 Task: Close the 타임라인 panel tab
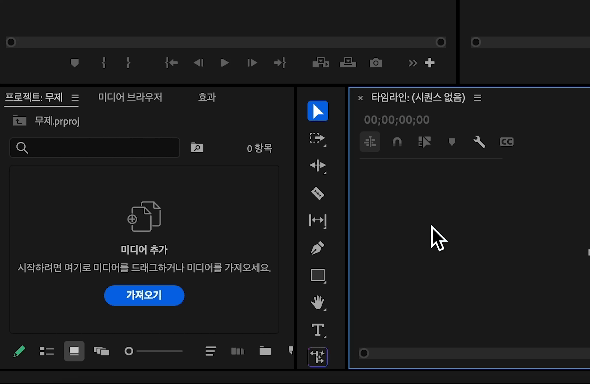(x=360, y=98)
